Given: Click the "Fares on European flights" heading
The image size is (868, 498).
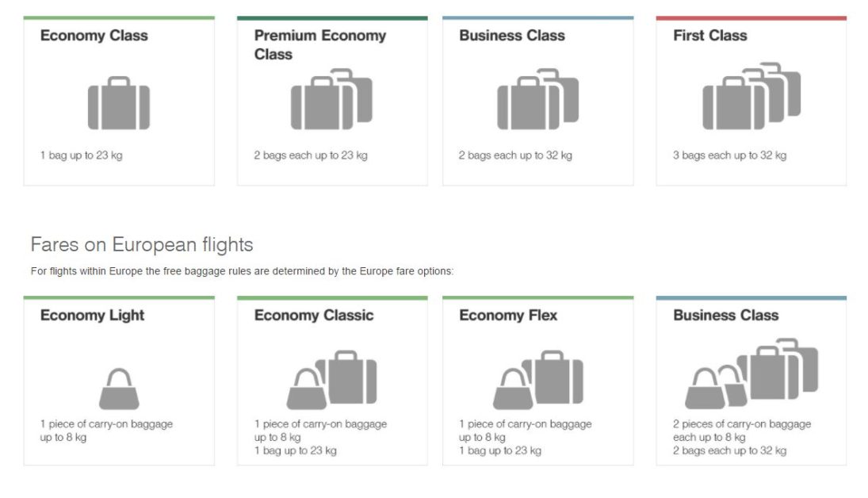Looking at the screenshot, I should click(x=141, y=244).
